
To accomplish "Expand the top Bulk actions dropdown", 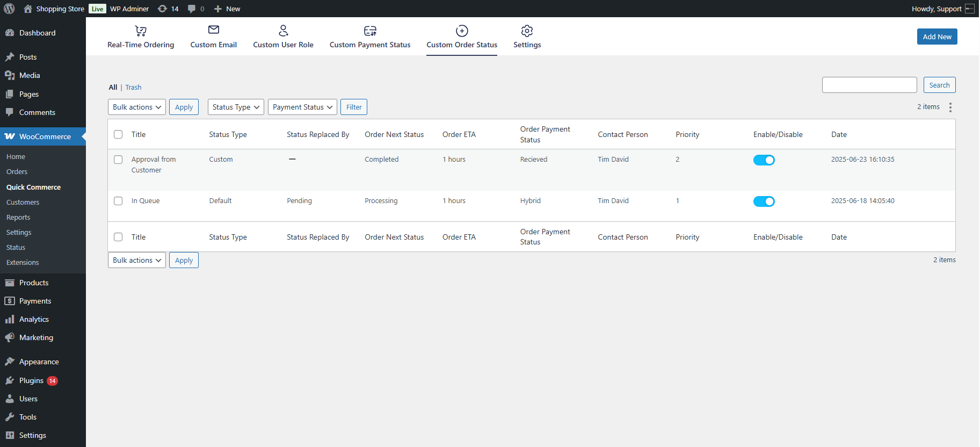I will tap(137, 107).
